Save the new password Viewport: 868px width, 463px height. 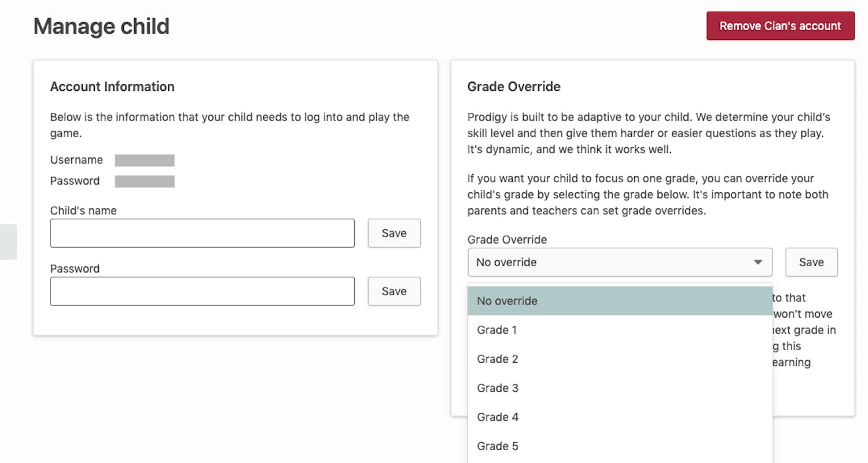tap(394, 291)
